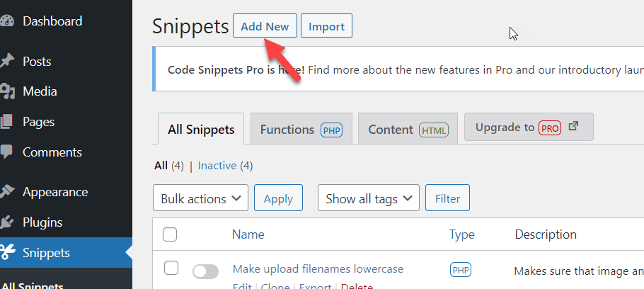Activate the Make upload filenames lowercase toggle
644x289 pixels.
point(205,272)
